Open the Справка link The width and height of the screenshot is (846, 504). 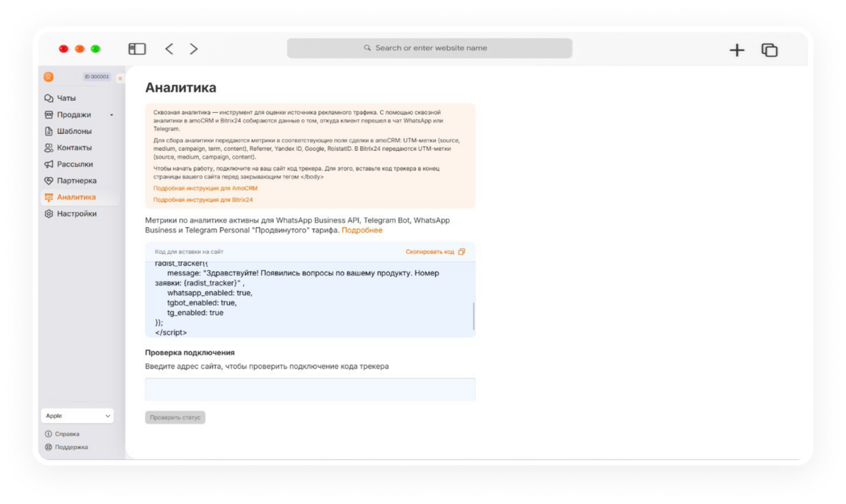[x=67, y=434]
